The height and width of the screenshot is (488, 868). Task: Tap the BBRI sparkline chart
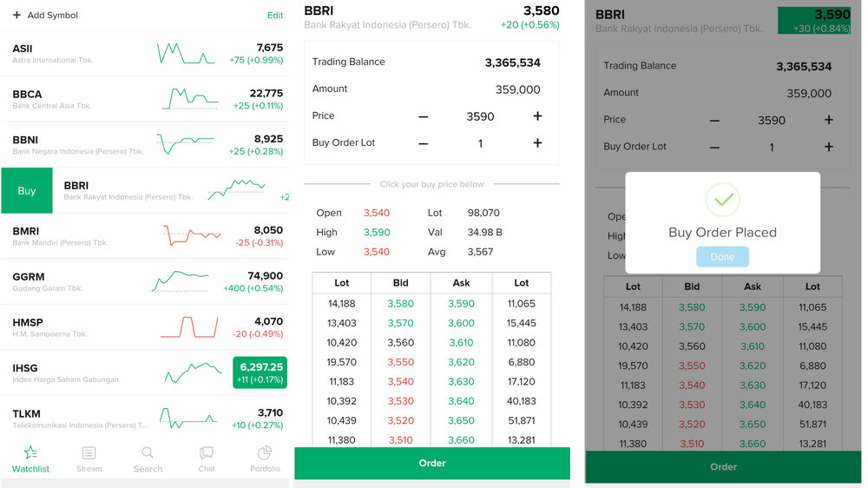237,189
